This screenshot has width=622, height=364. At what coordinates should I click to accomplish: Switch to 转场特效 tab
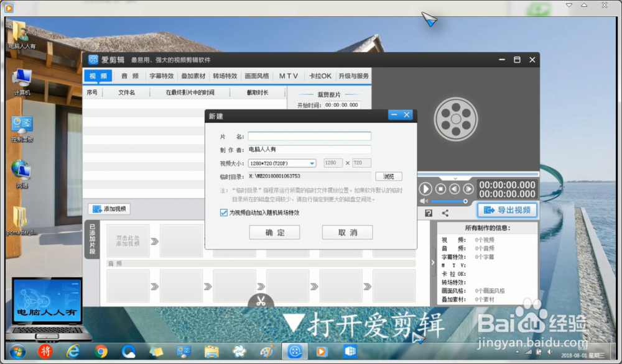click(x=225, y=76)
